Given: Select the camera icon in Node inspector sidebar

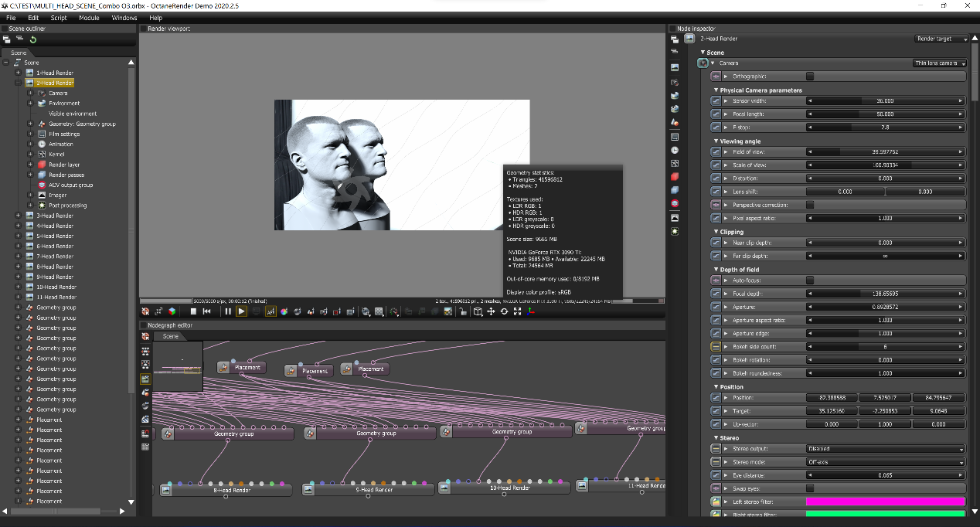Looking at the screenshot, I should (675, 82).
